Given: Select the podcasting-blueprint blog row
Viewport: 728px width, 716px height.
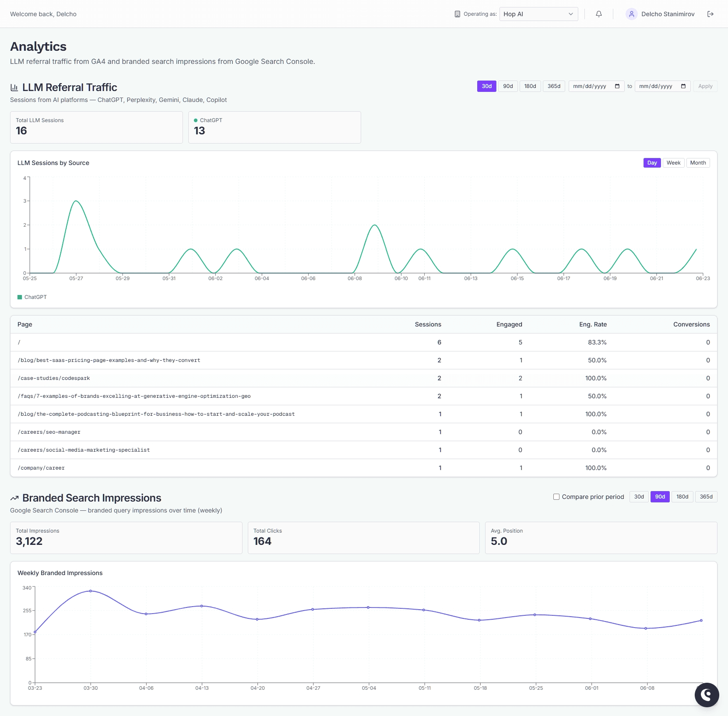Looking at the screenshot, I should [x=363, y=414].
